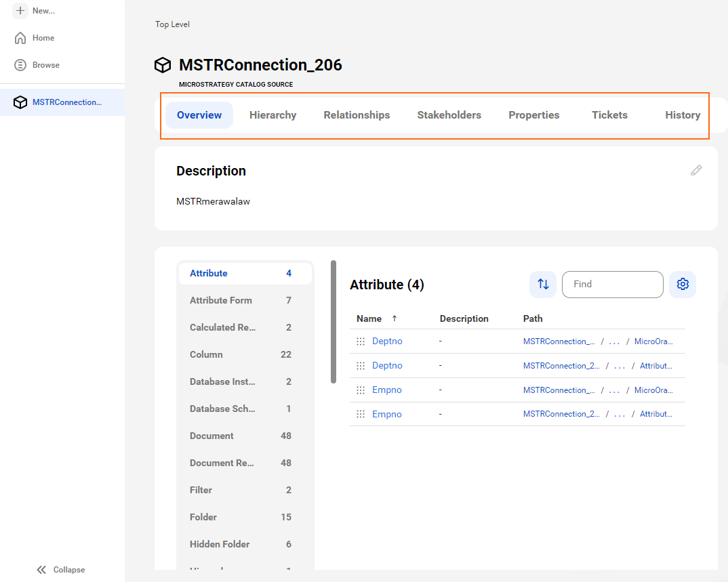Open the History tab

point(683,115)
